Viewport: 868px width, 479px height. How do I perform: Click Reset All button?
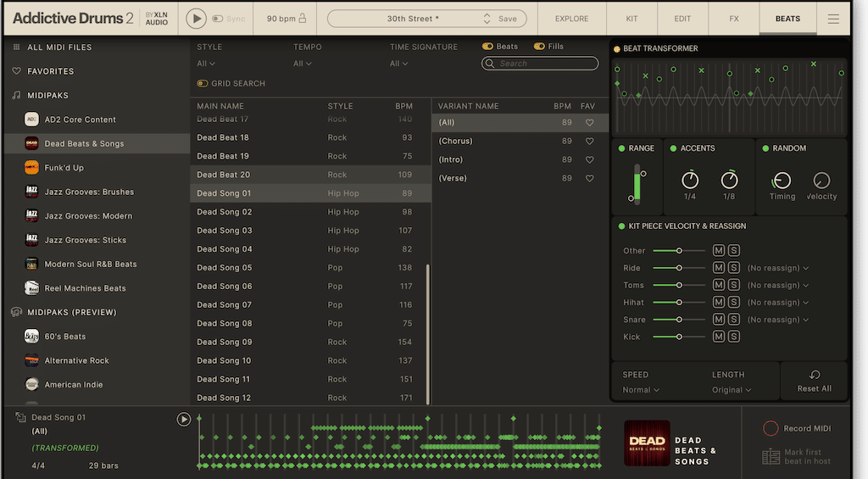tap(815, 382)
